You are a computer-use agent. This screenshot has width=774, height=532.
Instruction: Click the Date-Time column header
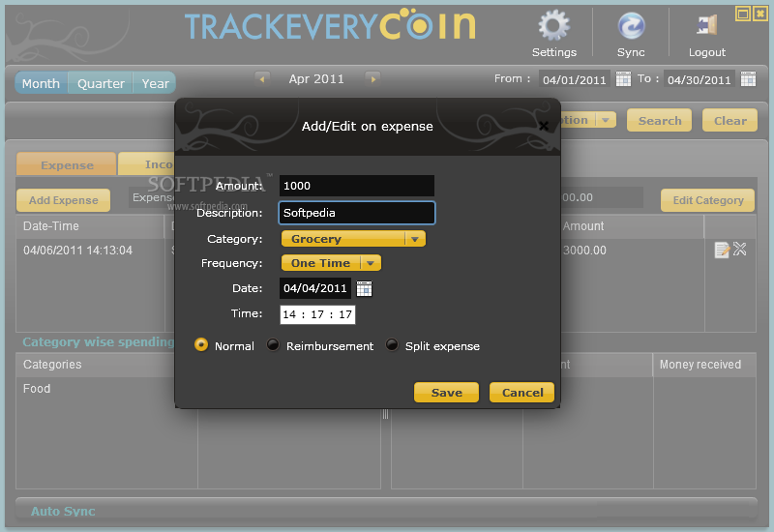[x=90, y=226]
